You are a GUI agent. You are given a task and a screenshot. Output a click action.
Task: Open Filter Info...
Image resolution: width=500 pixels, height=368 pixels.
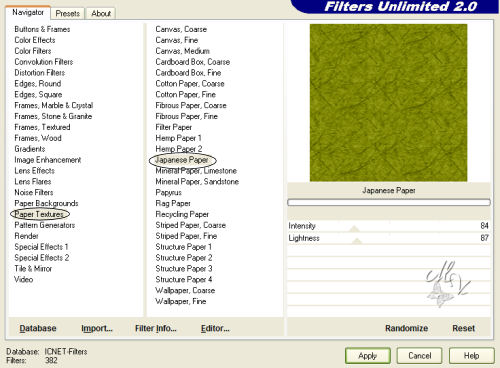[156, 328]
